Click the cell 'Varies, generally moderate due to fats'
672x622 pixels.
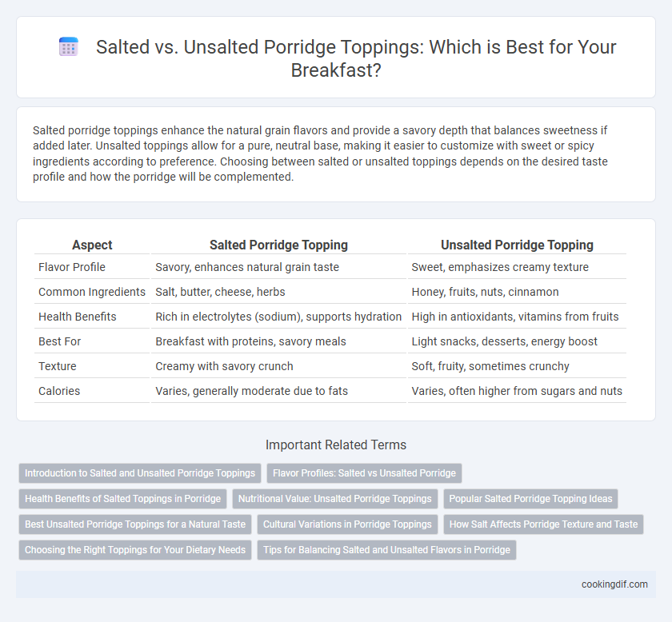click(278, 391)
